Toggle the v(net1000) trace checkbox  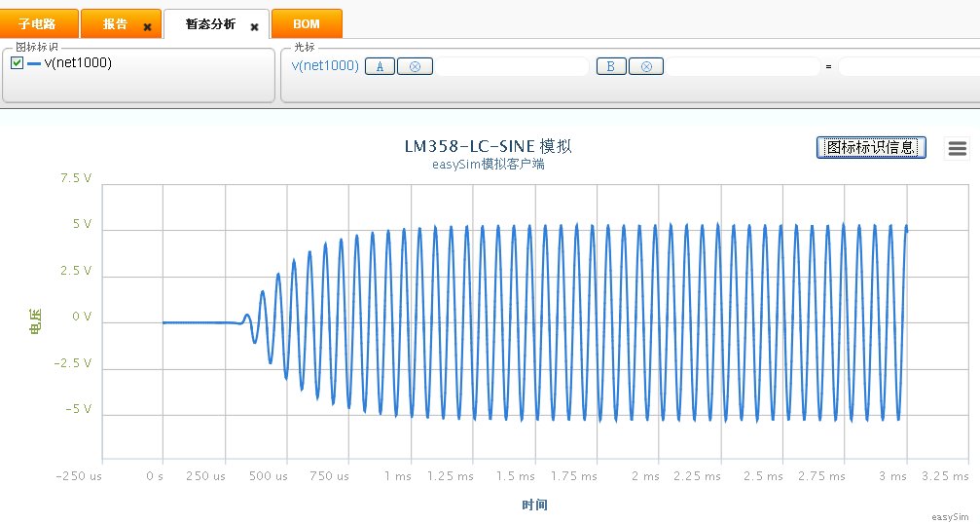[x=18, y=62]
